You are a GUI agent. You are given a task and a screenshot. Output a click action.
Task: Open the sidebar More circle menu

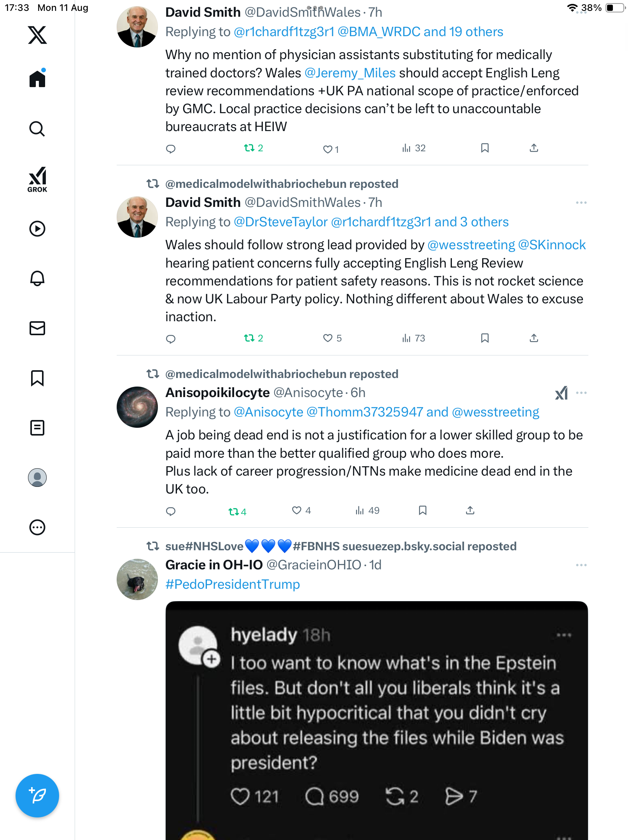pos(37,527)
